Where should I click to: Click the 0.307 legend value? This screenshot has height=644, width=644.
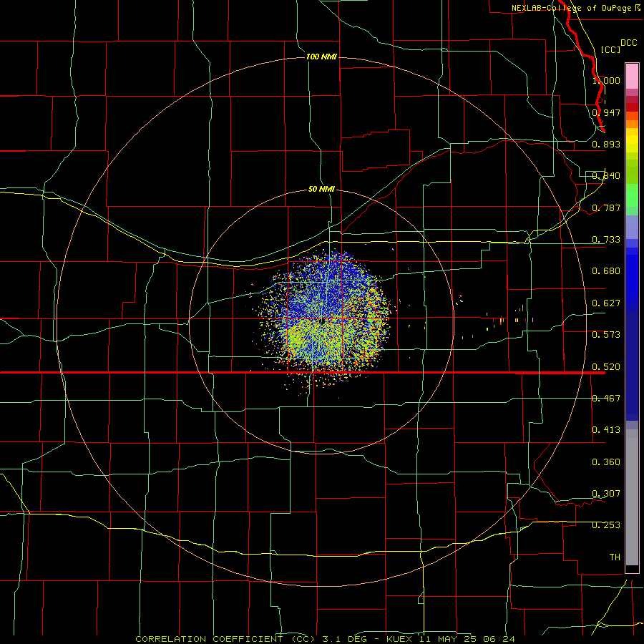(x=606, y=494)
